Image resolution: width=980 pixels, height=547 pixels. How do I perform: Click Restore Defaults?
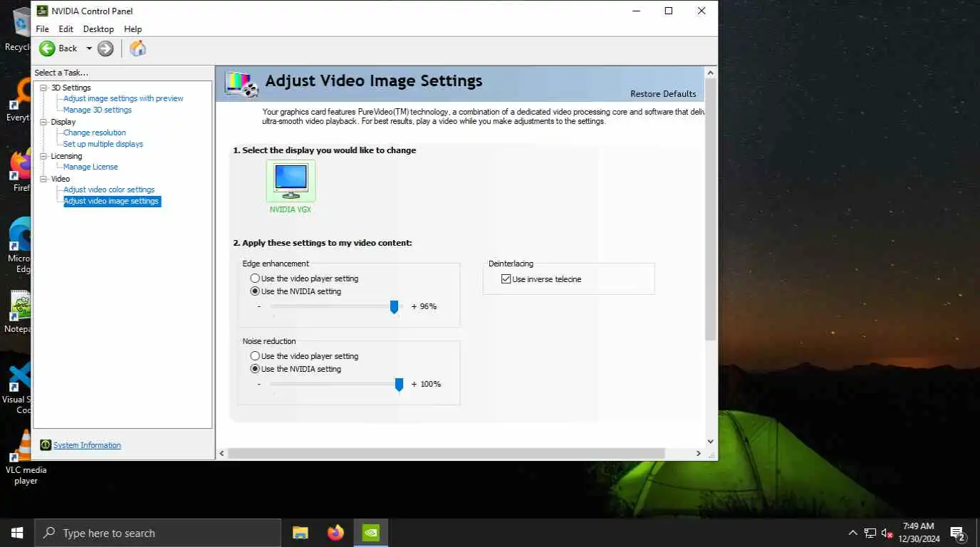(663, 94)
